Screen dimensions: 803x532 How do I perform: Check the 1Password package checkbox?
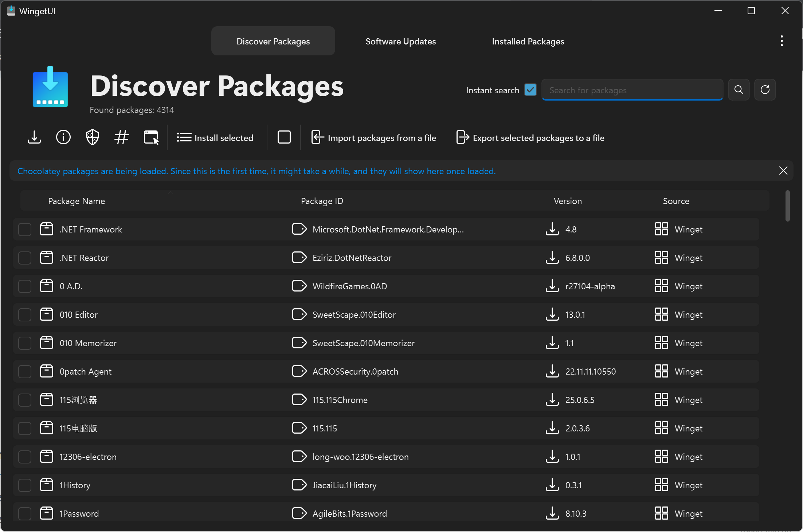[25, 513]
